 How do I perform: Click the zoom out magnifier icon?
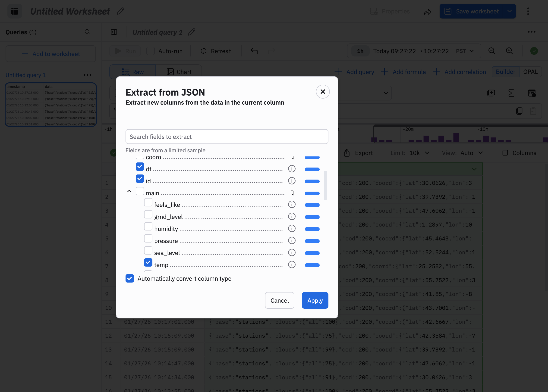(491, 51)
